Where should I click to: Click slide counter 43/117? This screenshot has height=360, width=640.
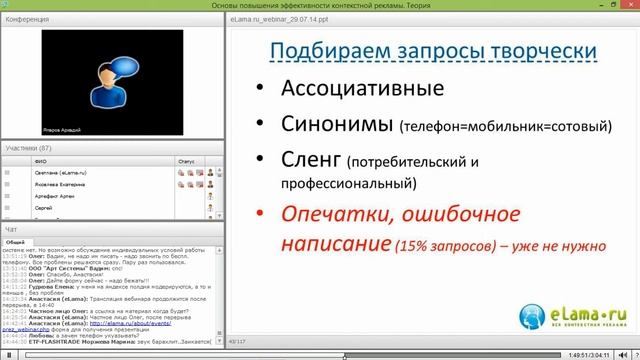(238, 341)
